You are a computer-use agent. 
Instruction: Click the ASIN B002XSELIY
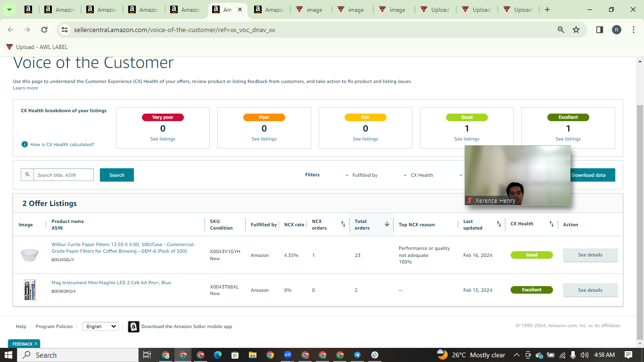click(63, 260)
